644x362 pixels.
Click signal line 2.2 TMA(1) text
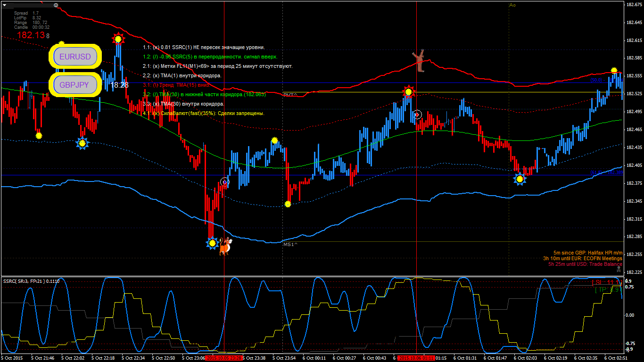tap(182, 75)
